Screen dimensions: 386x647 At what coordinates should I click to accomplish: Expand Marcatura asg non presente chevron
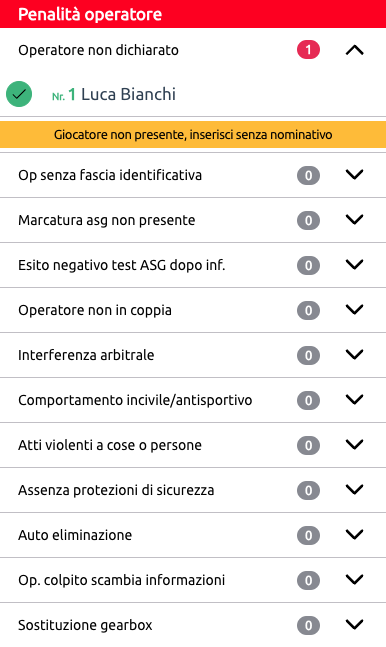354,220
